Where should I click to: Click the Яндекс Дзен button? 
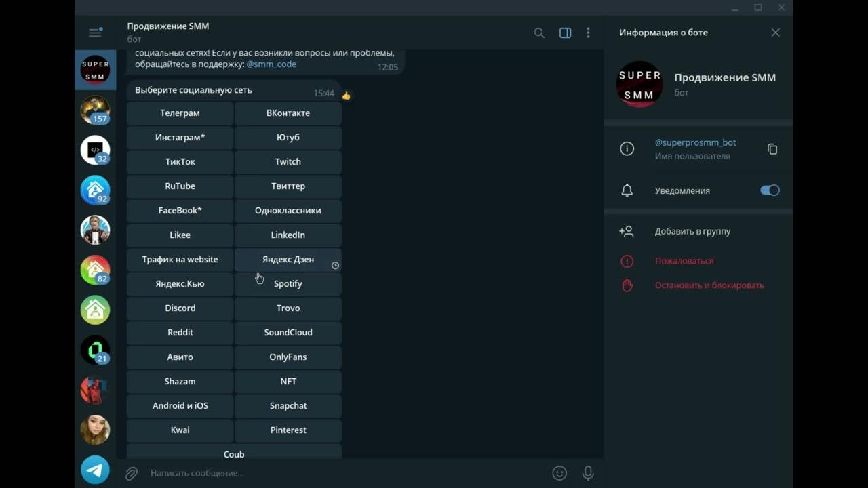[x=288, y=260]
